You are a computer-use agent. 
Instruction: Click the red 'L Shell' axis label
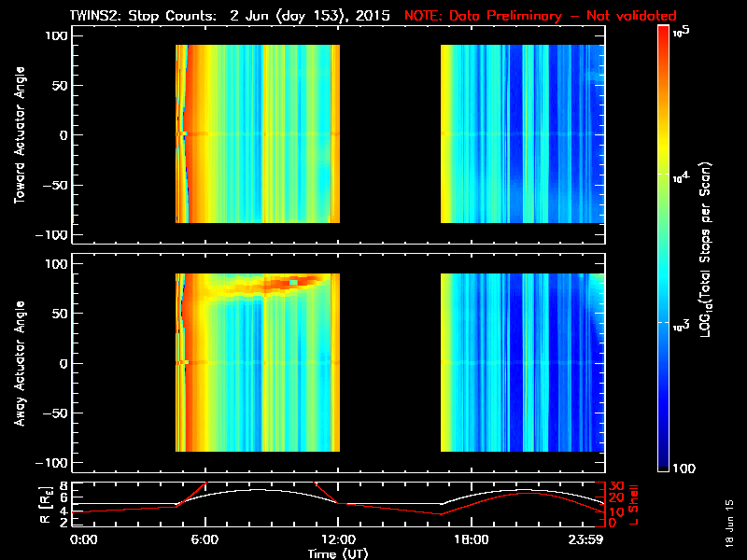[635, 502]
